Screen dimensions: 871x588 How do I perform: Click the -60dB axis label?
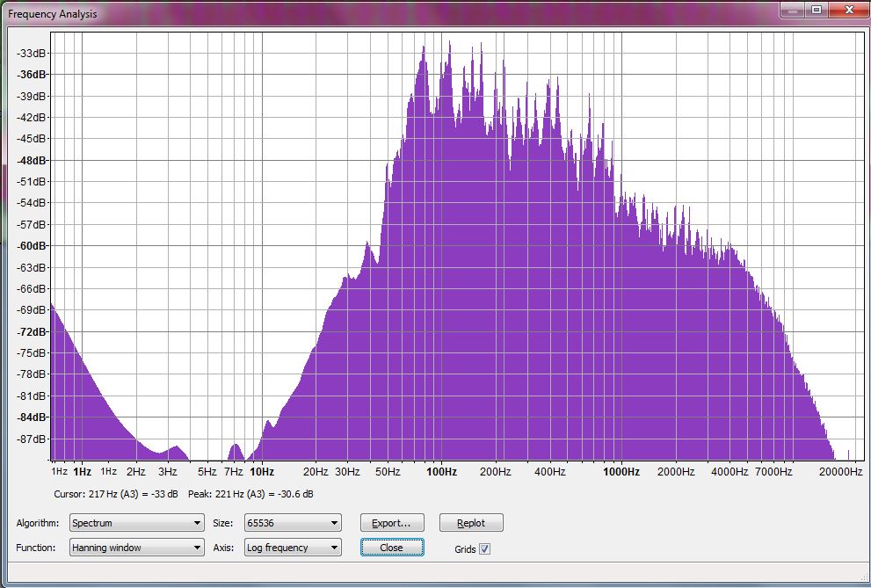click(x=32, y=245)
